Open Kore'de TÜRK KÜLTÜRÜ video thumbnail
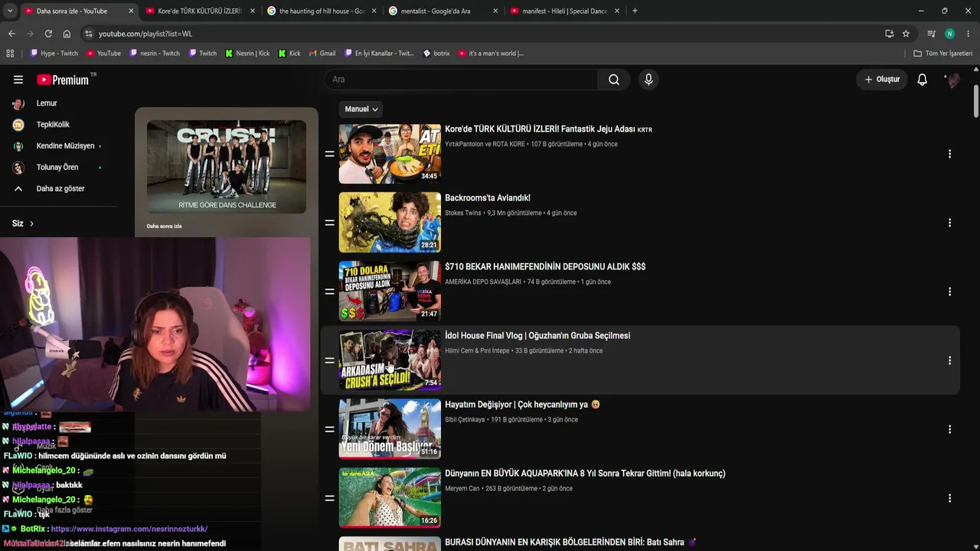 pyautogui.click(x=390, y=154)
